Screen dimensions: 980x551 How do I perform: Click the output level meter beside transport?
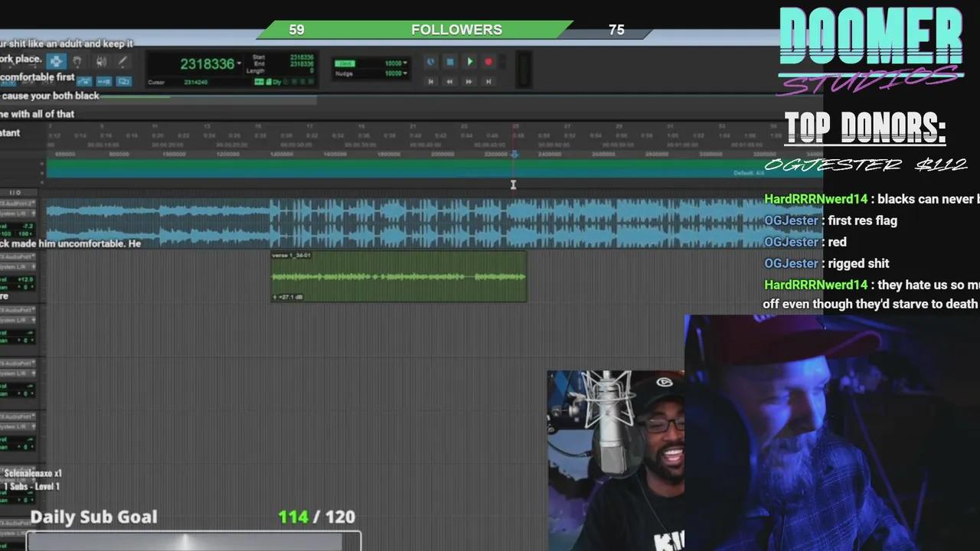pyautogui.click(x=524, y=70)
